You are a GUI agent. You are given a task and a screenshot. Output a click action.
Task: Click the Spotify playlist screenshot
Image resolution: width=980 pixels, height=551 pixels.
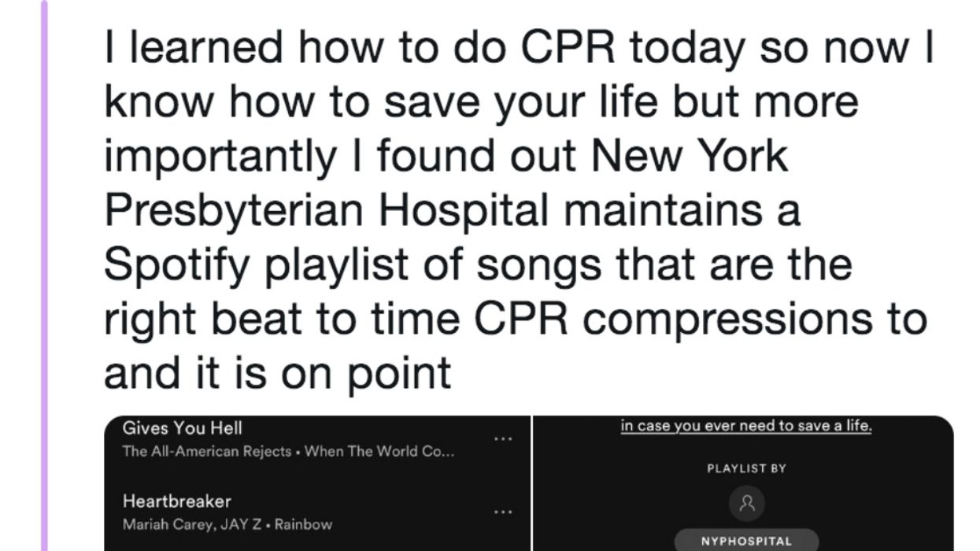[520, 480]
